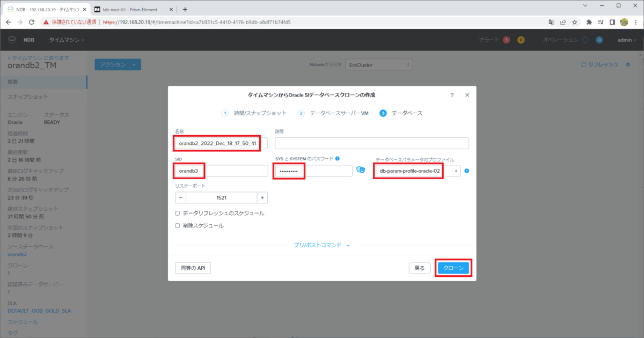Click the 説明 description input field

[x=372, y=143]
